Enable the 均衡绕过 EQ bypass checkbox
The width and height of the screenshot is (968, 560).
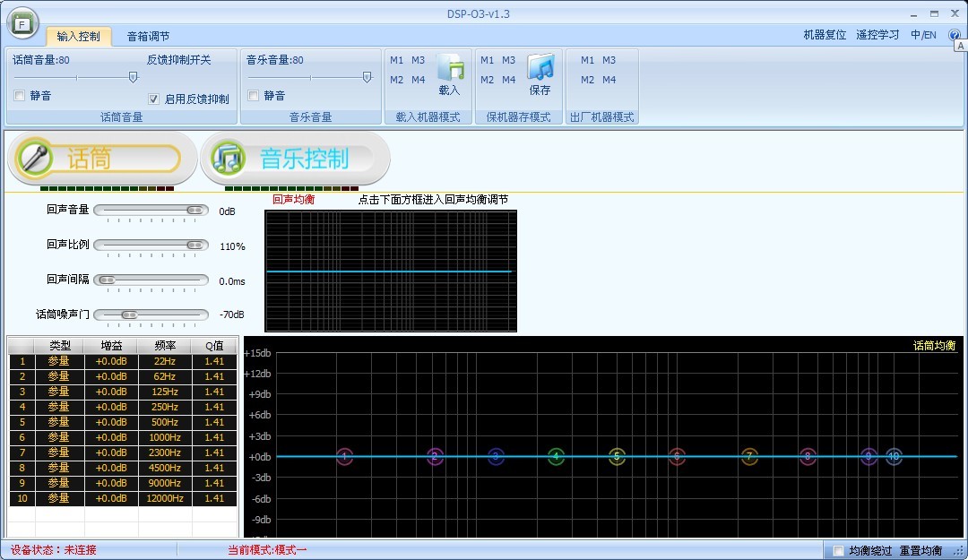838,550
